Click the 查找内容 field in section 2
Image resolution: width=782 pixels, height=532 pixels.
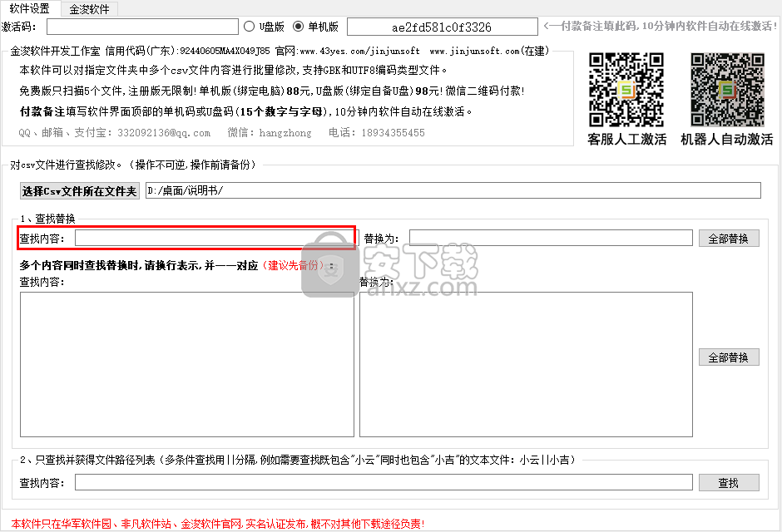coord(384,482)
